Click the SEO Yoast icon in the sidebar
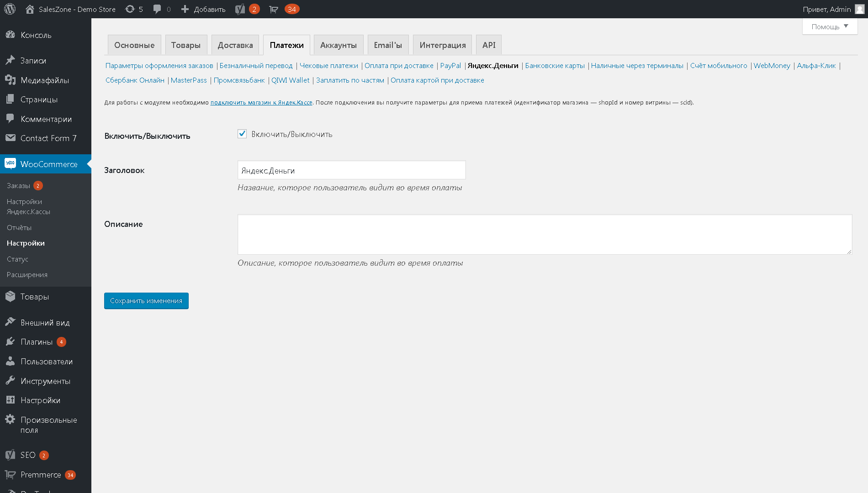Viewport: 868px width, 493px height. pos(11,455)
